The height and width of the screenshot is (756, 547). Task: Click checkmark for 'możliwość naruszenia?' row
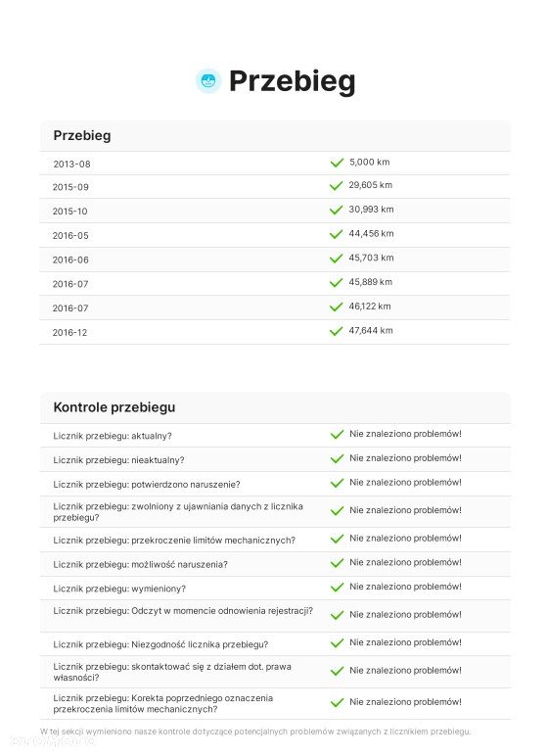pyautogui.click(x=337, y=563)
